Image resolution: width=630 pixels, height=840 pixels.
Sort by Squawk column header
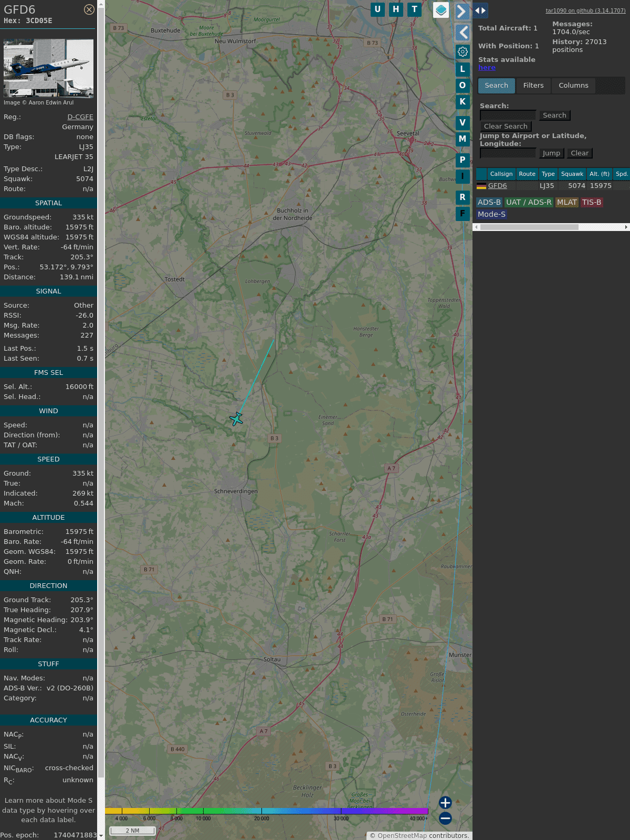(x=572, y=174)
